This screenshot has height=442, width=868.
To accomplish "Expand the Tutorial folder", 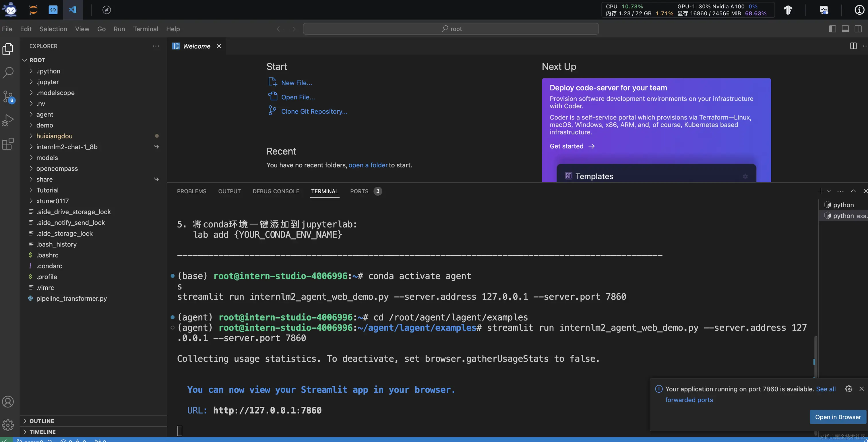I will click(x=93, y=190).
